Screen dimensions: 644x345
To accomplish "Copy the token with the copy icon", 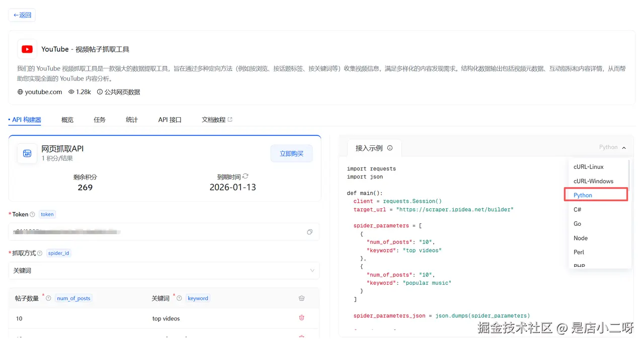I will coord(309,232).
